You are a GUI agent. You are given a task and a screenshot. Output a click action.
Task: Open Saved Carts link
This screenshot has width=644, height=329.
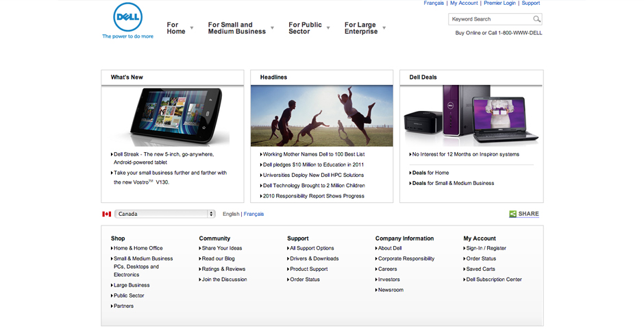point(480,269)
